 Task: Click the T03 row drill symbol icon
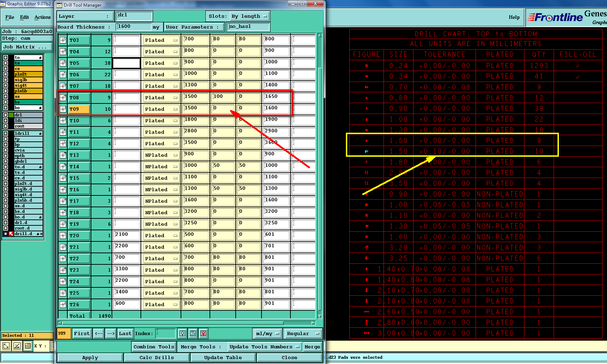[63, 40]
